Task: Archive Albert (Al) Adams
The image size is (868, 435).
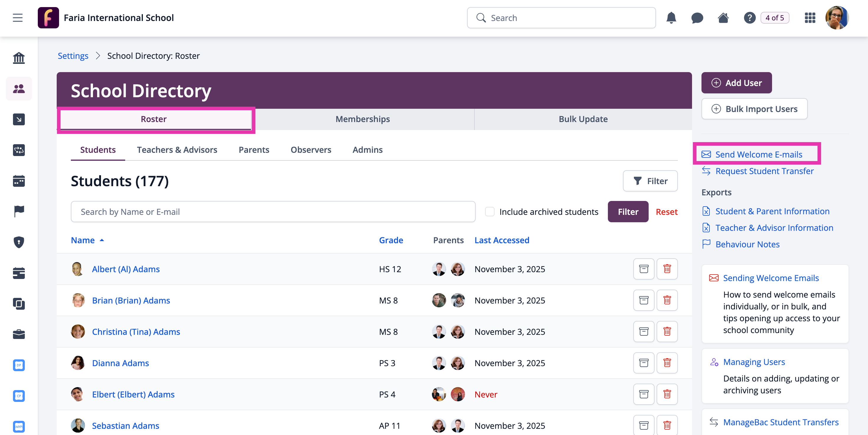Action: tap(644, 269)
